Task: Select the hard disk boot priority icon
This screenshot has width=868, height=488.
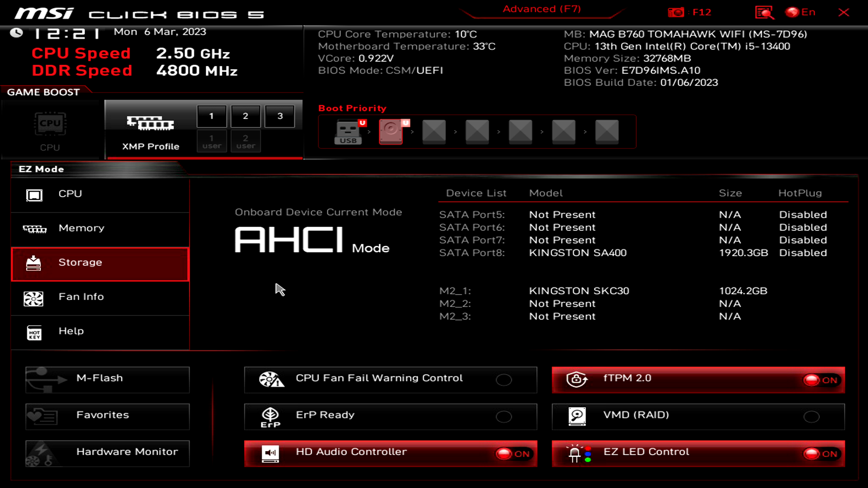Action: 392,131
